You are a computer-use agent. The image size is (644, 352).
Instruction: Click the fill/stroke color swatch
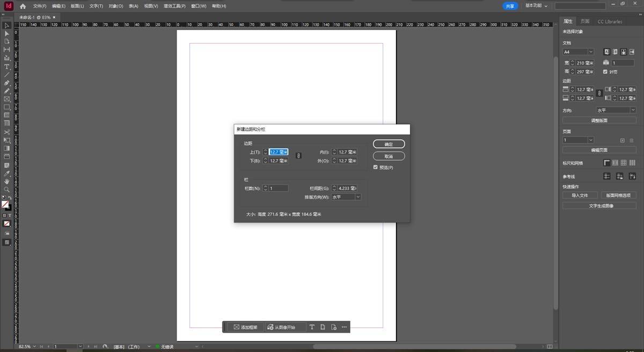pos(5,205)
